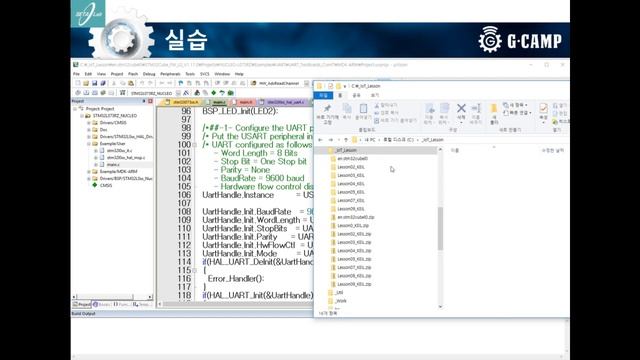The width and height of the screenshot is (640, 360).
Task: Expand the Example/MDK-ARM folder node
Action: pos(89,171)
